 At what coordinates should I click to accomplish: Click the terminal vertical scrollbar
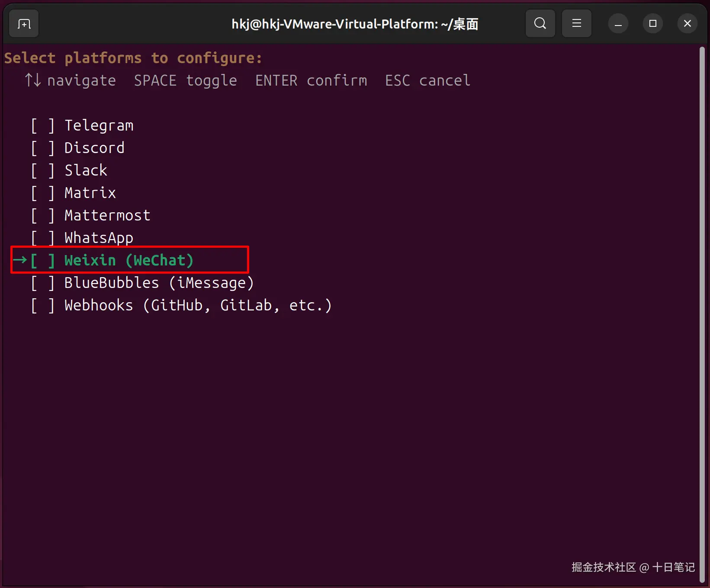[x=702, y=316]
